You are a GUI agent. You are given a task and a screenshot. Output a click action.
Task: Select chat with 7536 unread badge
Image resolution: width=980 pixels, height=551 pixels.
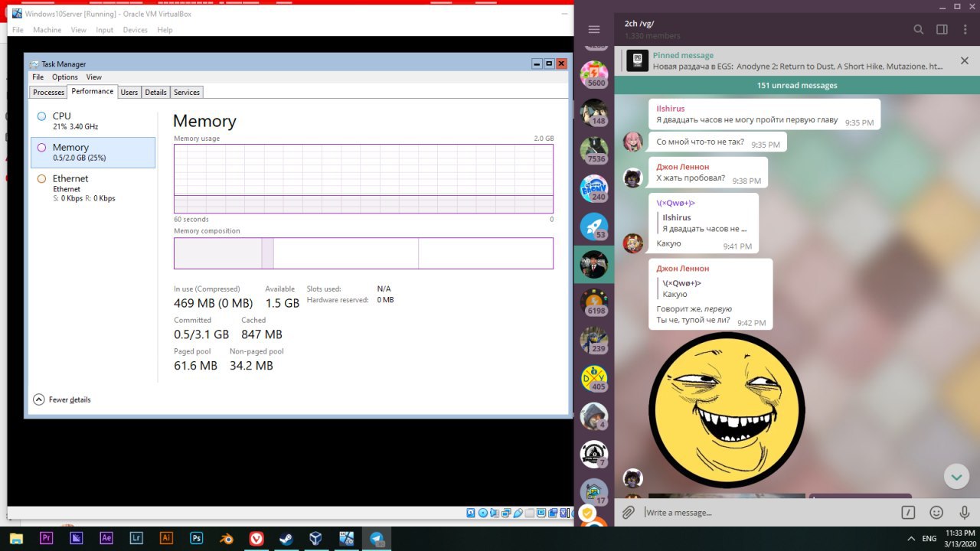[594, 151]
